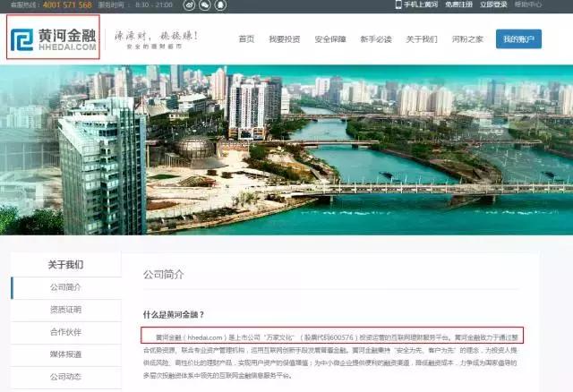Click the blue 我的账户 button
Screen dimensions: 573x392
[518, 39]
